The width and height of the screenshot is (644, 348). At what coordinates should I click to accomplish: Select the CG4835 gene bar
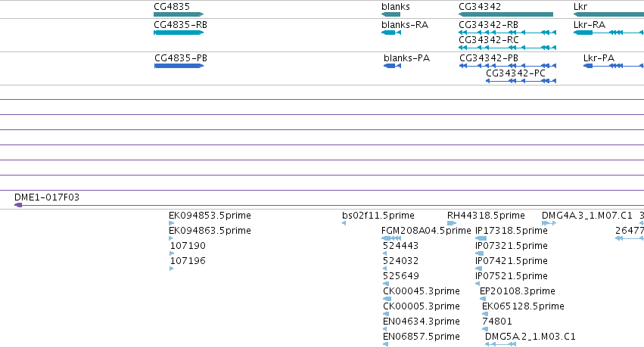(x=179, y=14)
